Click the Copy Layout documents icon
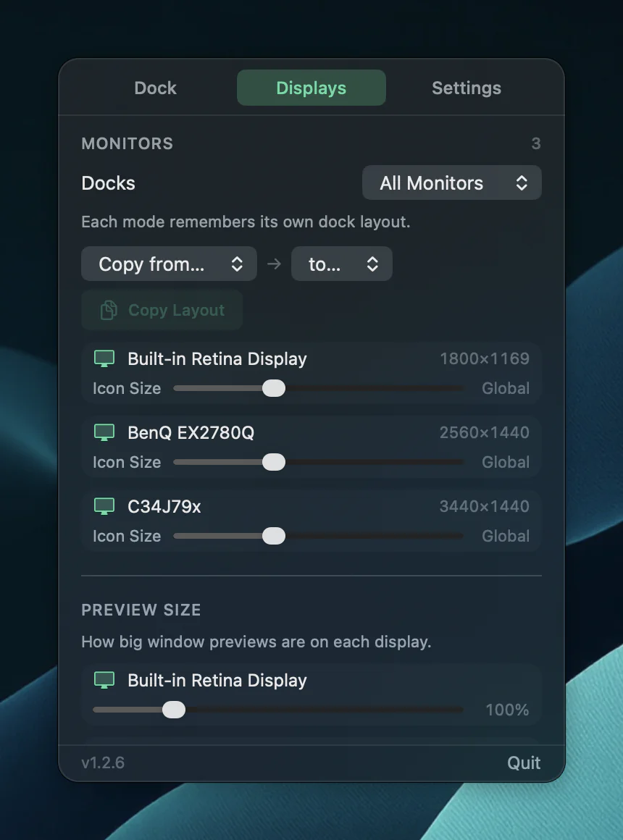623x840 pixels. point(109,310)
